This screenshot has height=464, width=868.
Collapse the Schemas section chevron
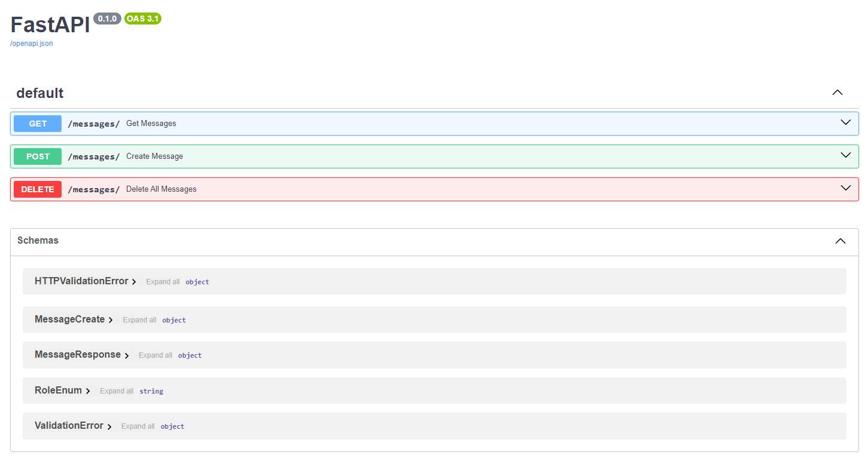coord(841,241)
